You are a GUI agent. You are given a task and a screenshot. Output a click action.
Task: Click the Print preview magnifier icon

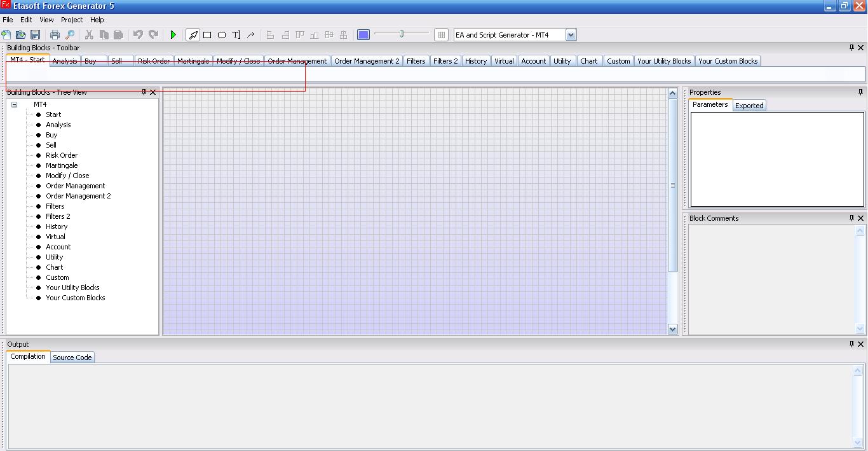[70, 35]
